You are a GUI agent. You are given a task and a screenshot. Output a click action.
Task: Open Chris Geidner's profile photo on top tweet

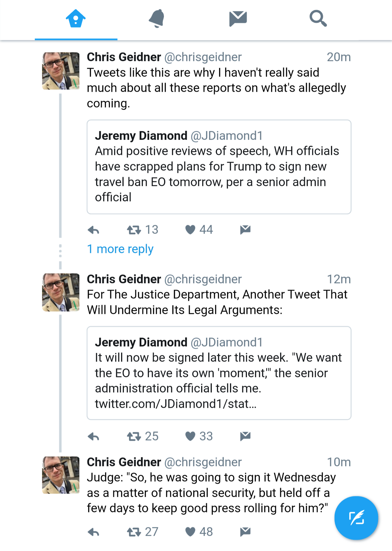61,71
